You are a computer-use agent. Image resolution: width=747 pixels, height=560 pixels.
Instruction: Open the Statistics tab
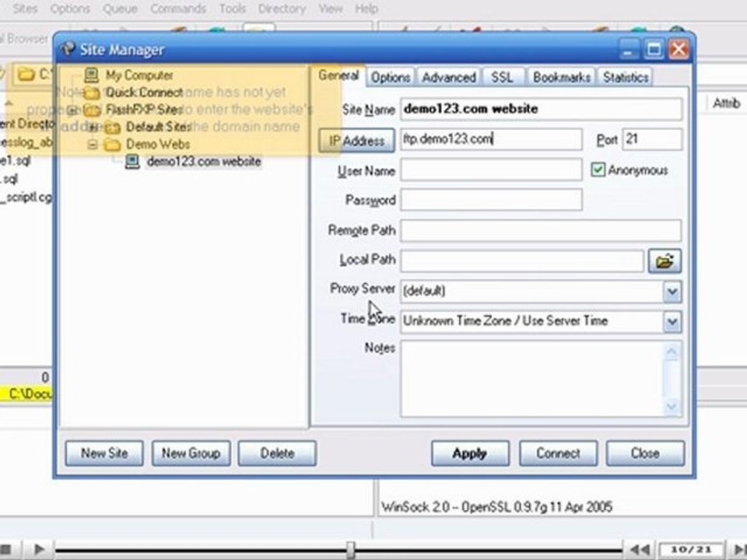click(x=625, y=77)
